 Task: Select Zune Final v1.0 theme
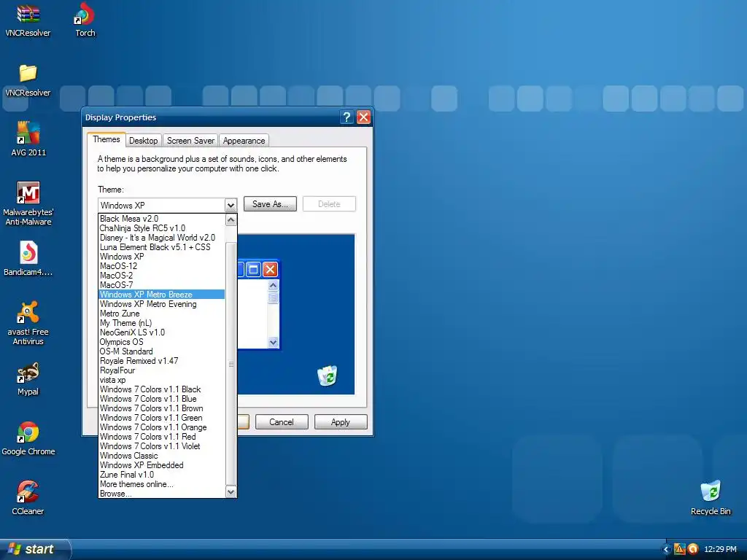[161, 475]
